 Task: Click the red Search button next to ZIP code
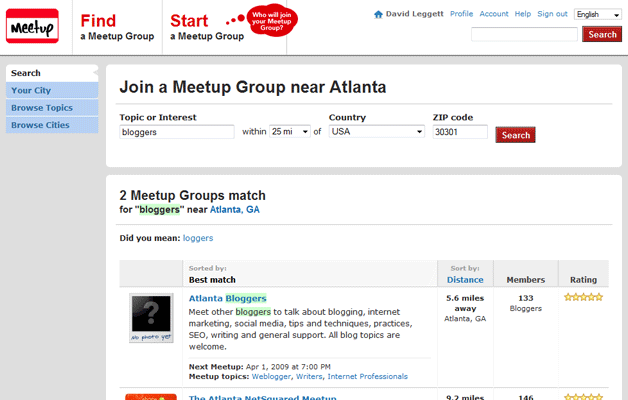point(515,135)
